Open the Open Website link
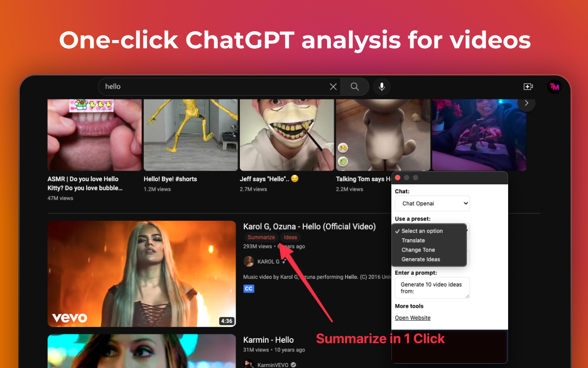Screen dimensions: 588x368 [413, 318]
